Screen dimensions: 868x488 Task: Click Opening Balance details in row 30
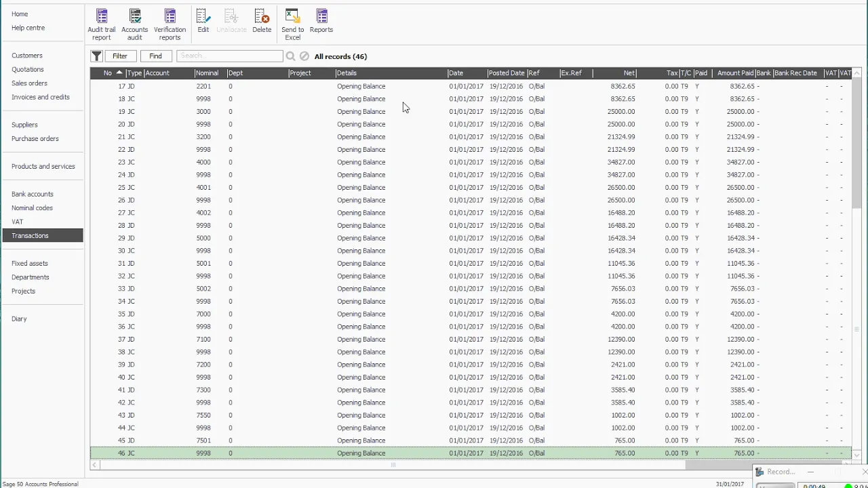(x=361, y=251)
